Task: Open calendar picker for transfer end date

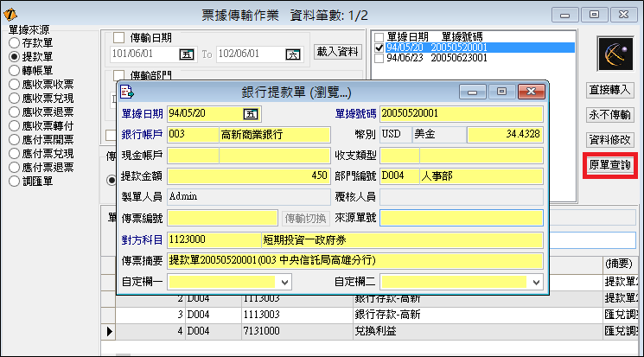Action: 292,54
